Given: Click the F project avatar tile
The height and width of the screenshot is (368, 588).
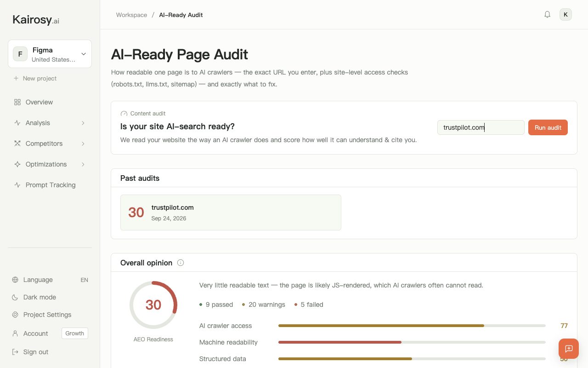Looking at the screenshot, I should 20,54.
